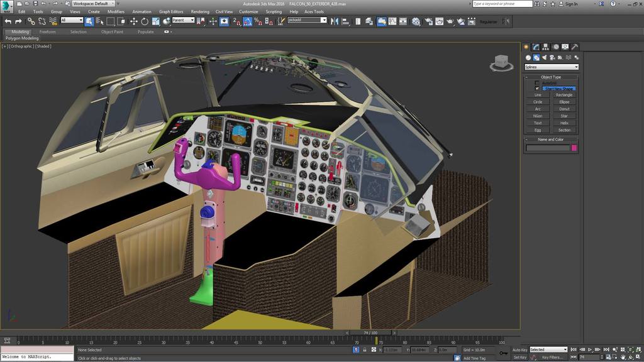The width and height of the screenshot is (644, 362).
Task: Click the Helix shape button
Action: pyautogui.click(x=564, y=123)
